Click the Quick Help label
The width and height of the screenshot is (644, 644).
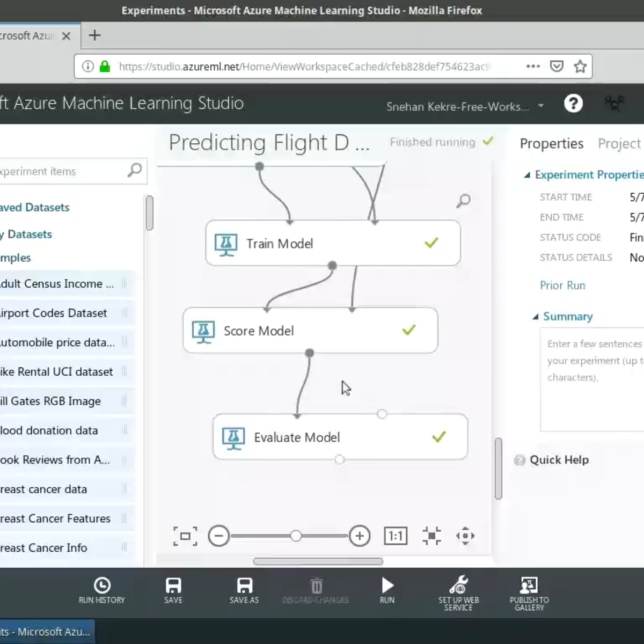click(x=559, y=460)
